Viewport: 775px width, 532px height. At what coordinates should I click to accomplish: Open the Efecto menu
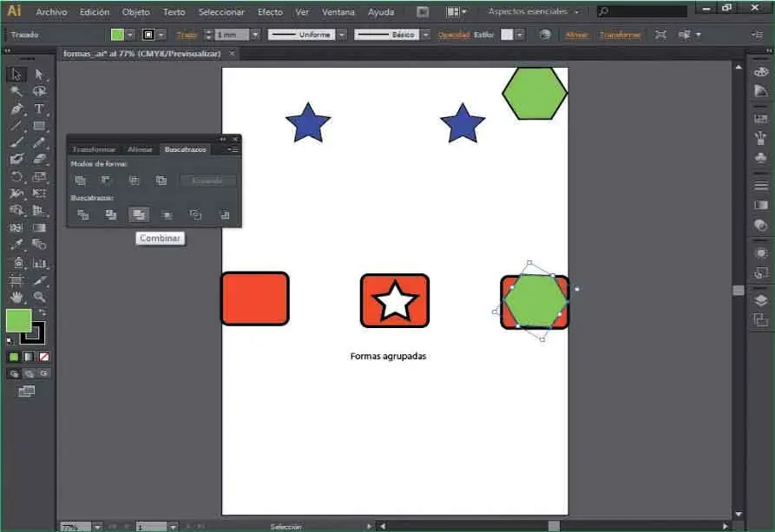click(270, 12)
